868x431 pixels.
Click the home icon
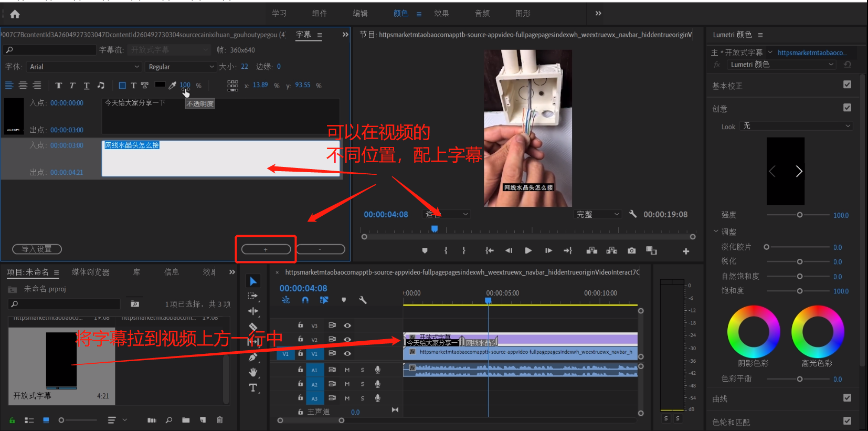[x=15, y=14]
